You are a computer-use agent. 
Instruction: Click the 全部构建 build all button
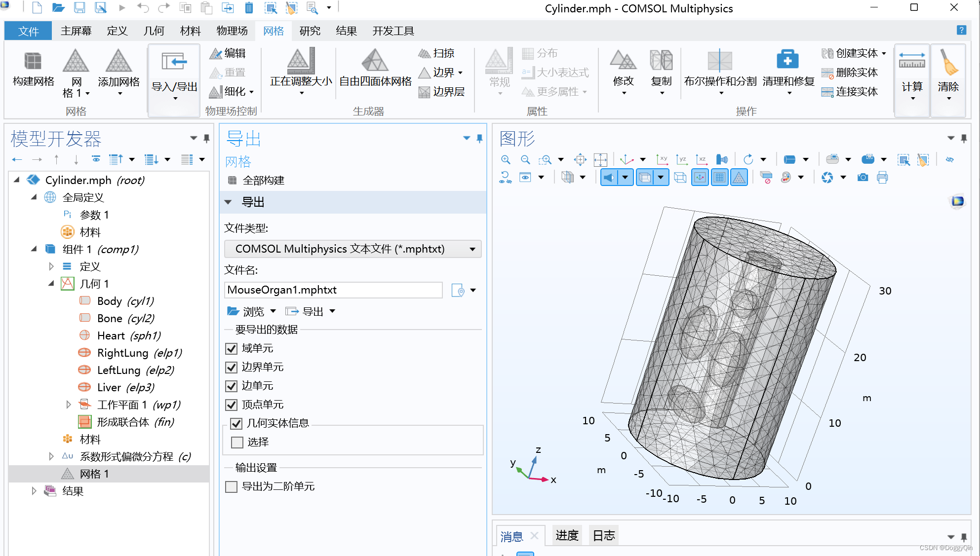click(257, 181)
